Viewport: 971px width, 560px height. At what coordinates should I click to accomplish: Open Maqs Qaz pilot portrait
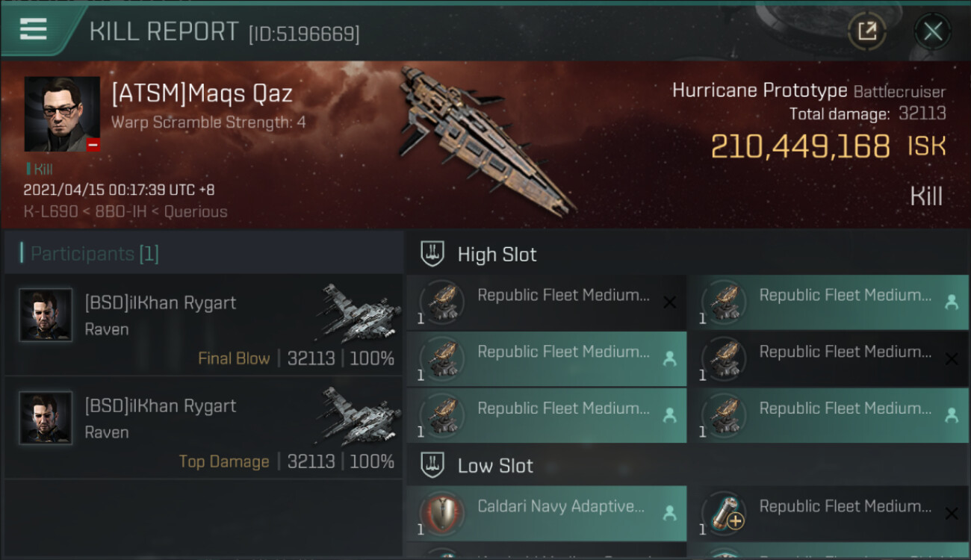coord(62,114)
